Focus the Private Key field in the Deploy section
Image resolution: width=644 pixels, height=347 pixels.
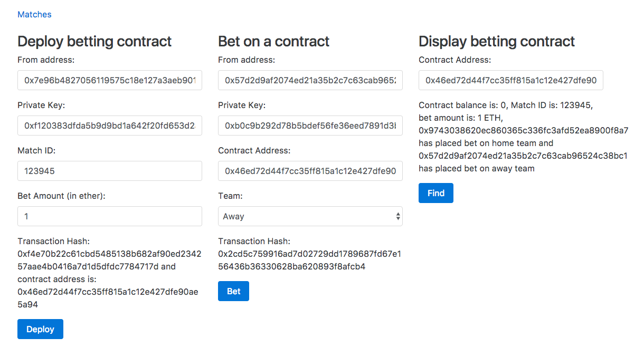110,126
